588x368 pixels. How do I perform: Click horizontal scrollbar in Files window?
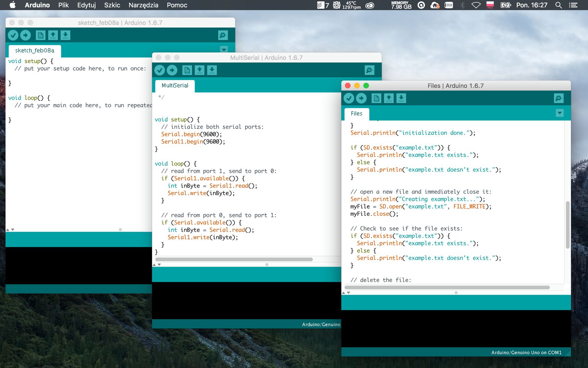(x=447, y=288)
